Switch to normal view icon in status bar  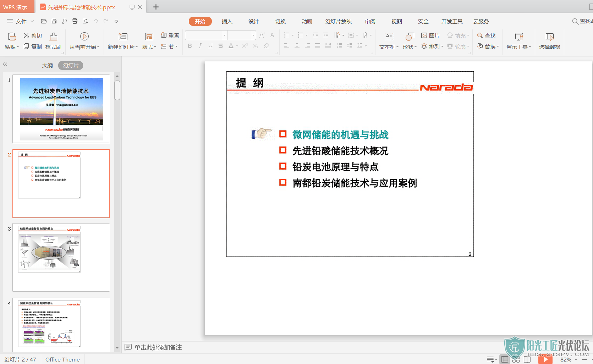(x=505, y=359)
